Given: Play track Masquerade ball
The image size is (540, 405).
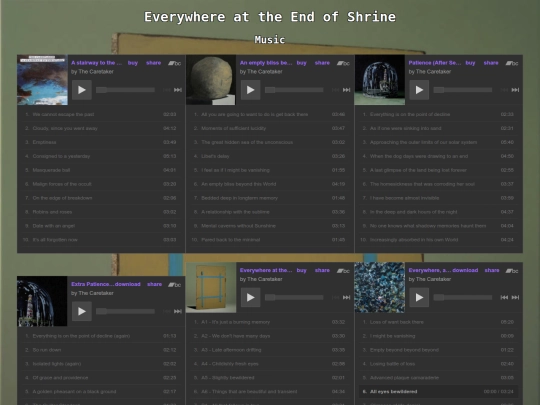Looking at the screenshot, I should [101, 170].
